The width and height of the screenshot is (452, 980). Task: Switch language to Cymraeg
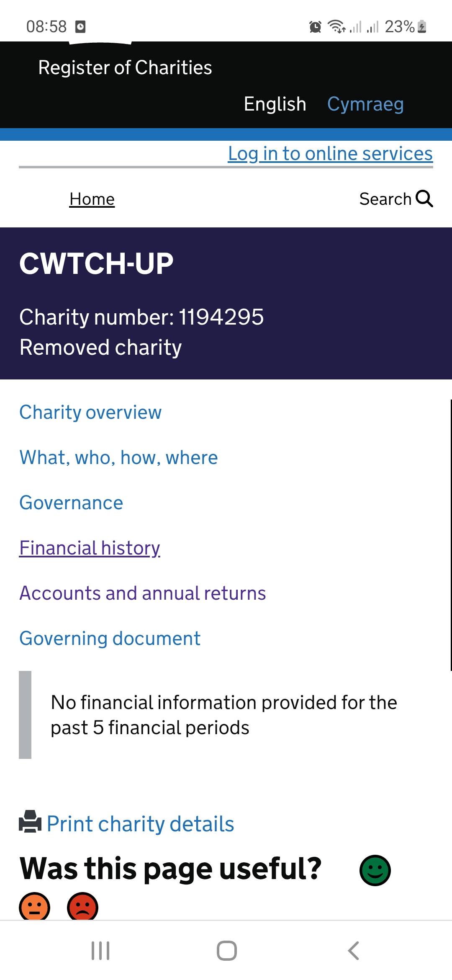365,104
